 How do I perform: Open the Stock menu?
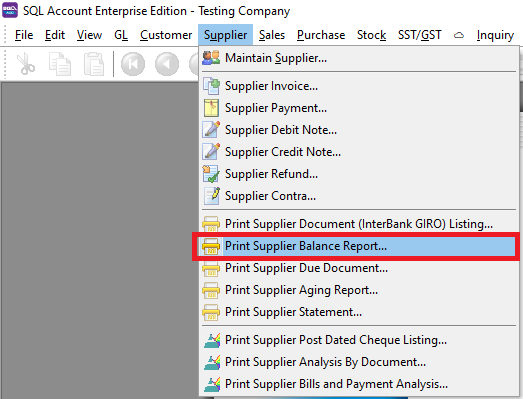pos(372,35)
